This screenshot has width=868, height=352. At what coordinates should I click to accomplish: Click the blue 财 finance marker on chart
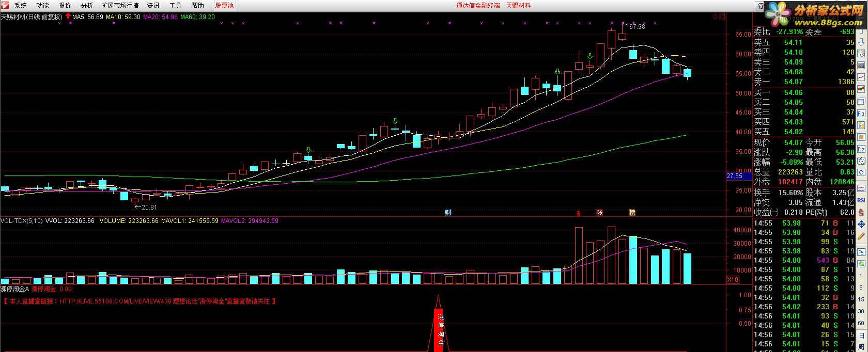pos(448,212)
